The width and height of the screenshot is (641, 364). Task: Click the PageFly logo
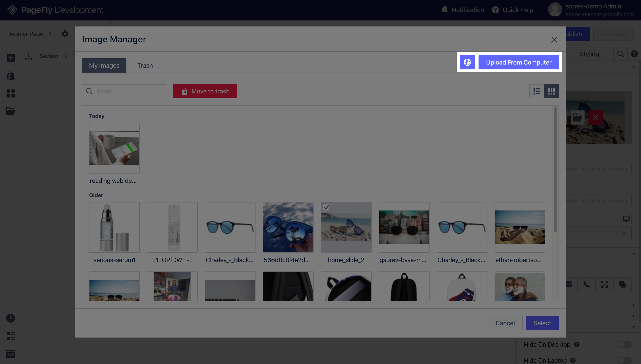(x=55, y=10)
